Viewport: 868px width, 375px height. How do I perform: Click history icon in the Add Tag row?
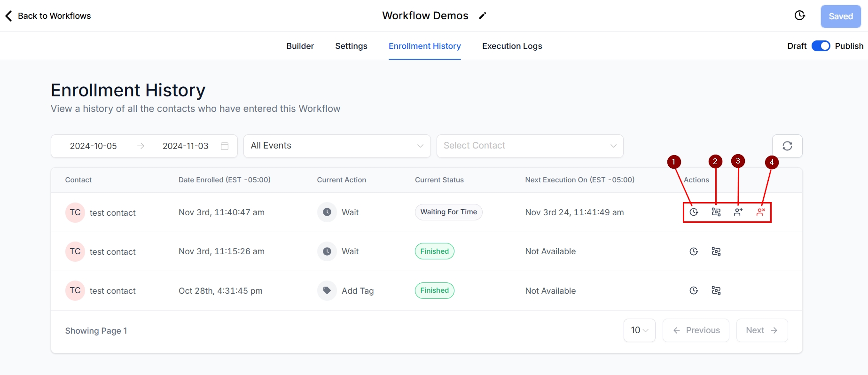click(x=694, y=291)
